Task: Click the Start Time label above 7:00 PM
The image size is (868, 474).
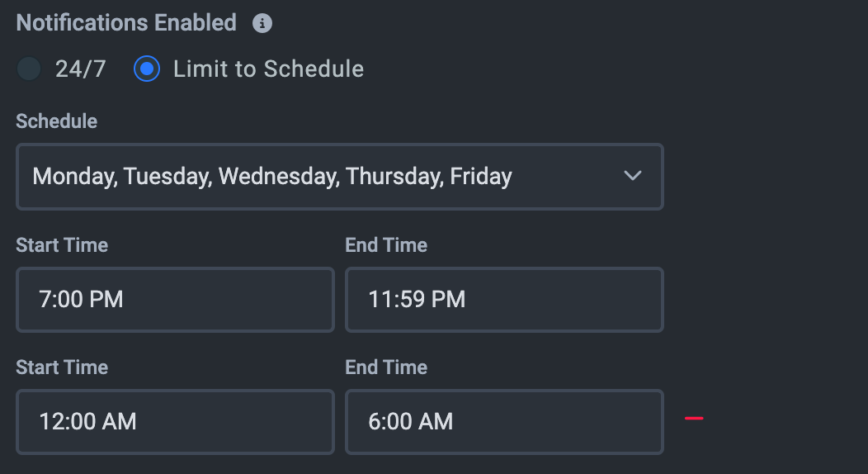Action: (62, 245)
